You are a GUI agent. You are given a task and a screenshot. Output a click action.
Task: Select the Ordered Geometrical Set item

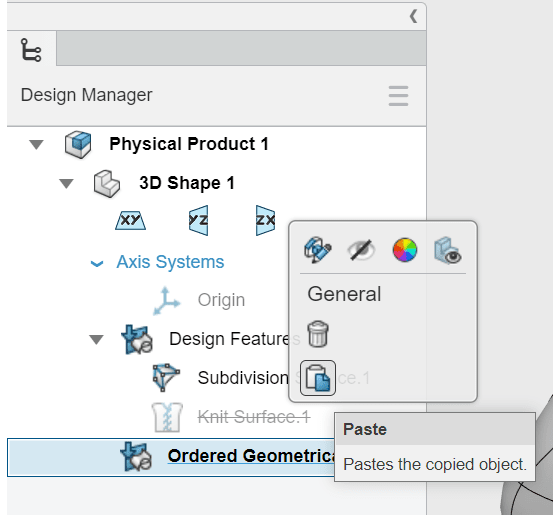point(171,457)
